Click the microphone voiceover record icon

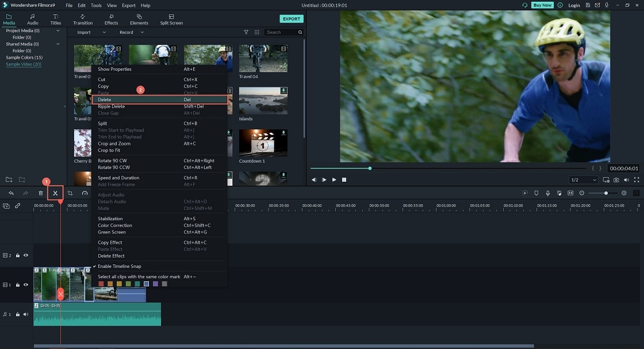pos(548,193)
